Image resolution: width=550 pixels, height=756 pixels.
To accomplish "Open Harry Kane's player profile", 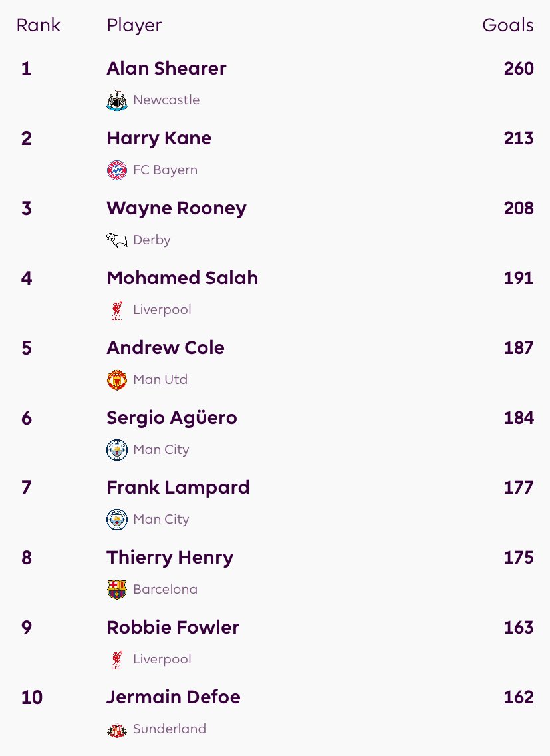I will (159, 138).
